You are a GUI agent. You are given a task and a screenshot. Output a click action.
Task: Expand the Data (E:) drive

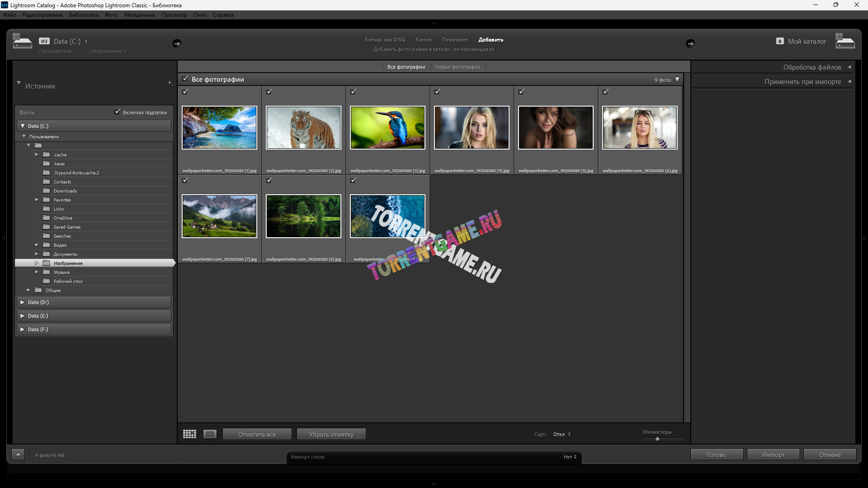[23, 316]
